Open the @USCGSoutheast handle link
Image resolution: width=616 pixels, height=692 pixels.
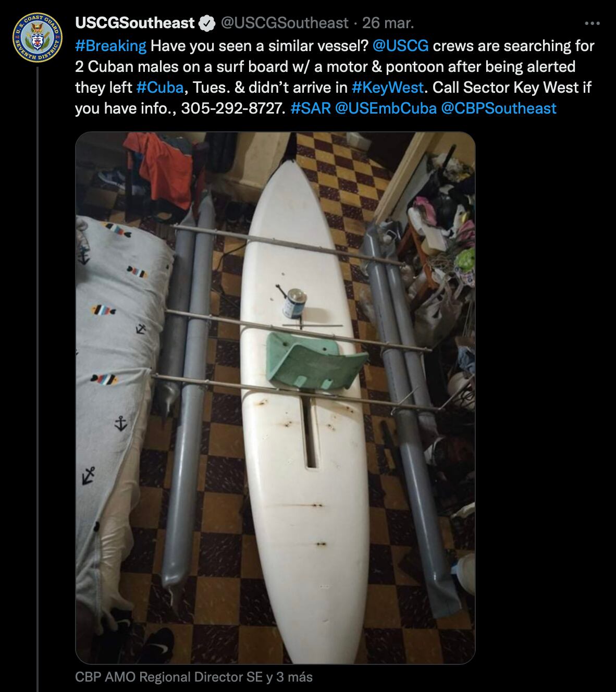(x=285, y=23)
